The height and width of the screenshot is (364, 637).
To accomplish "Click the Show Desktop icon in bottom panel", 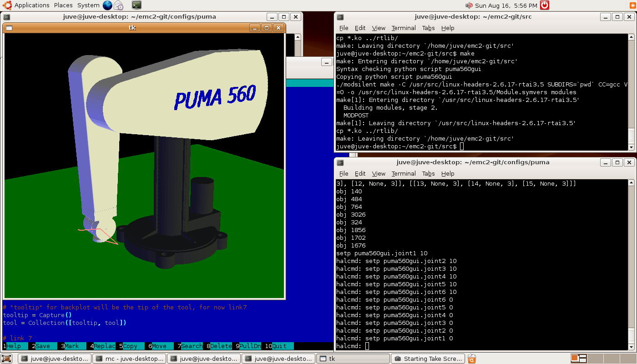I will (6, 359).
